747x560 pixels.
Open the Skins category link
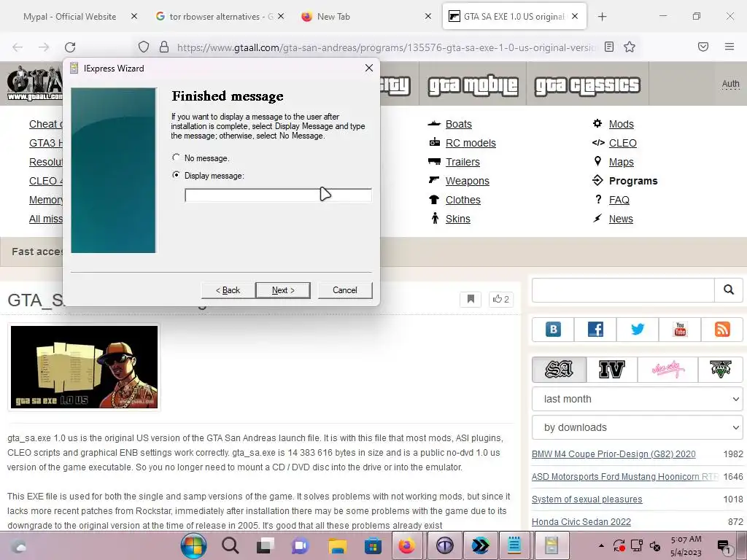(x=458, y=219)
